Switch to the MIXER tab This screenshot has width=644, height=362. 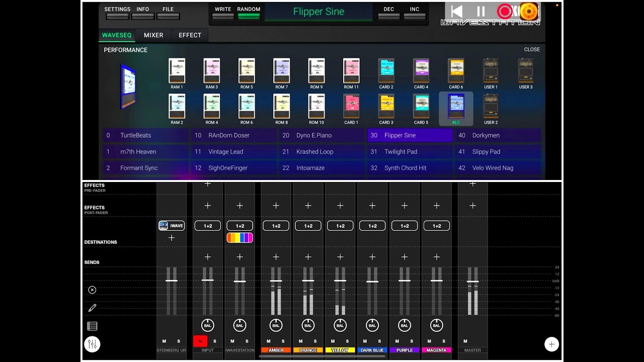[153, 35]
